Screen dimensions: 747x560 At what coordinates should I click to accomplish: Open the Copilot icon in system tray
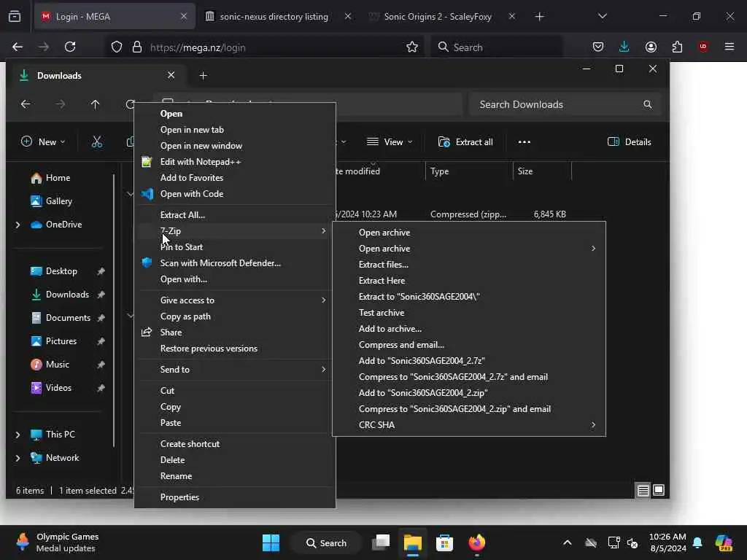click(x=724, y=542)
